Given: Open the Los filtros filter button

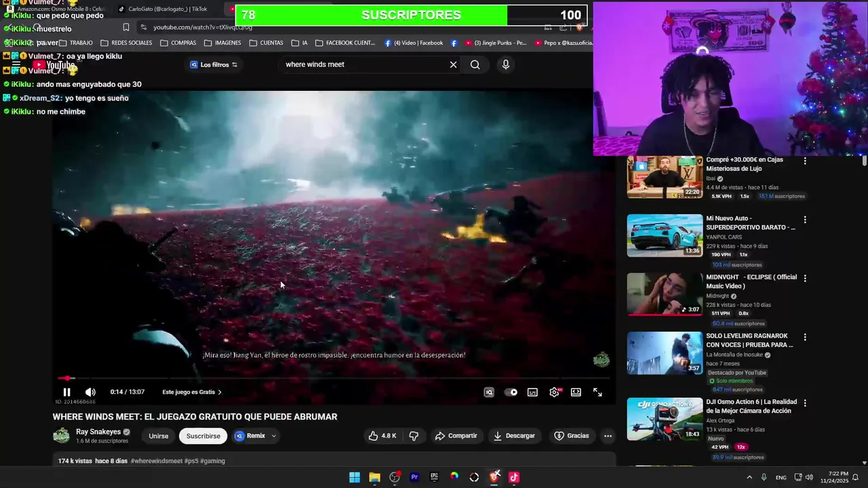Looking at the screenshot, I should [x=214, y=64].
